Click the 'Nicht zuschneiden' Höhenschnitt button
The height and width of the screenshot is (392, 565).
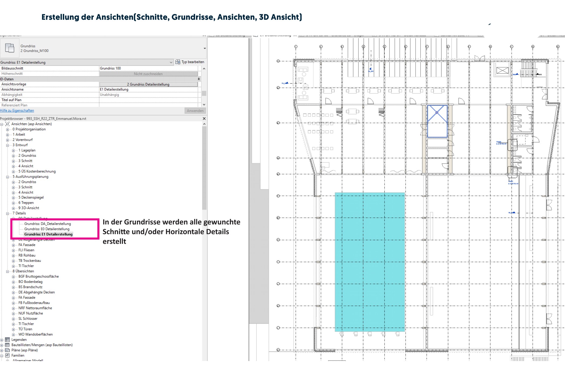click(148, 74)
